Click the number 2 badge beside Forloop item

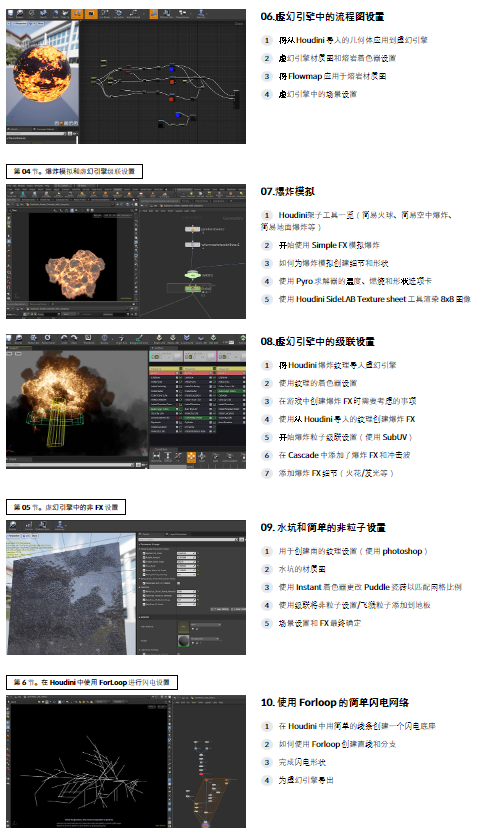coord(267,745)
